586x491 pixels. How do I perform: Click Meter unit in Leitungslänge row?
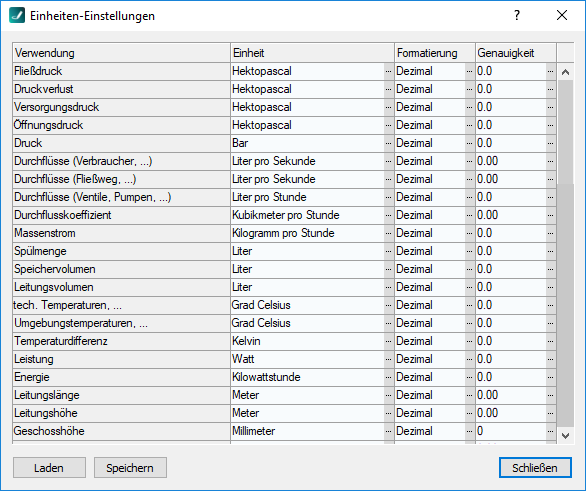point(245,395)
